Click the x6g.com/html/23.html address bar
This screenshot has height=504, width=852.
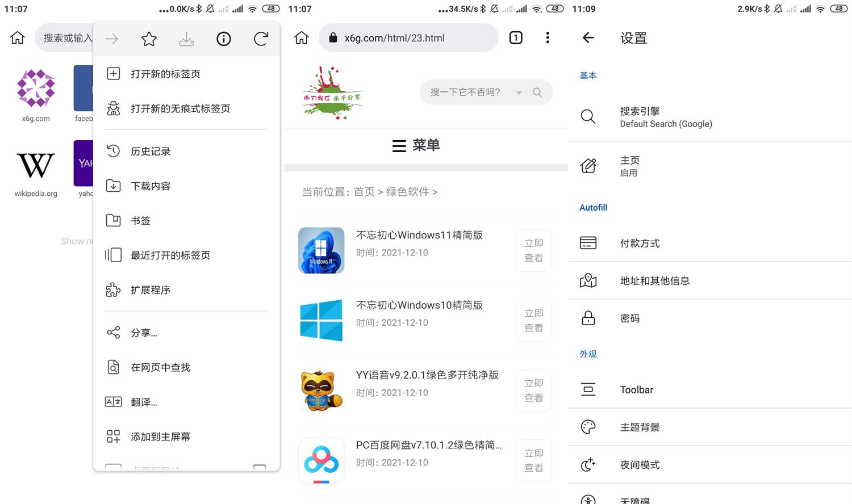point(408,38)
